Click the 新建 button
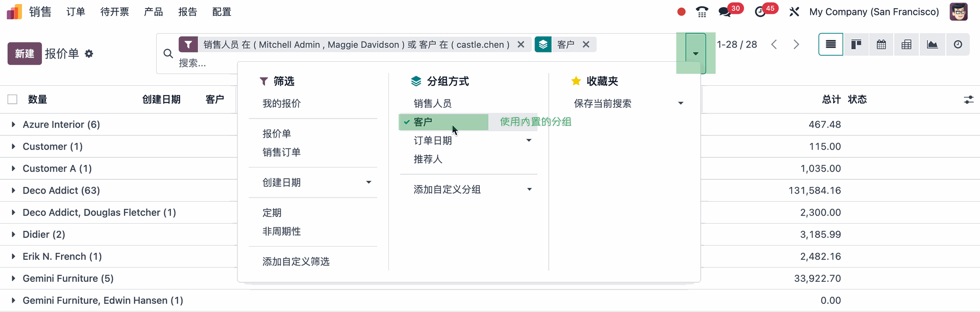Viewport: 980px width, 312px height. coord(24,54)
